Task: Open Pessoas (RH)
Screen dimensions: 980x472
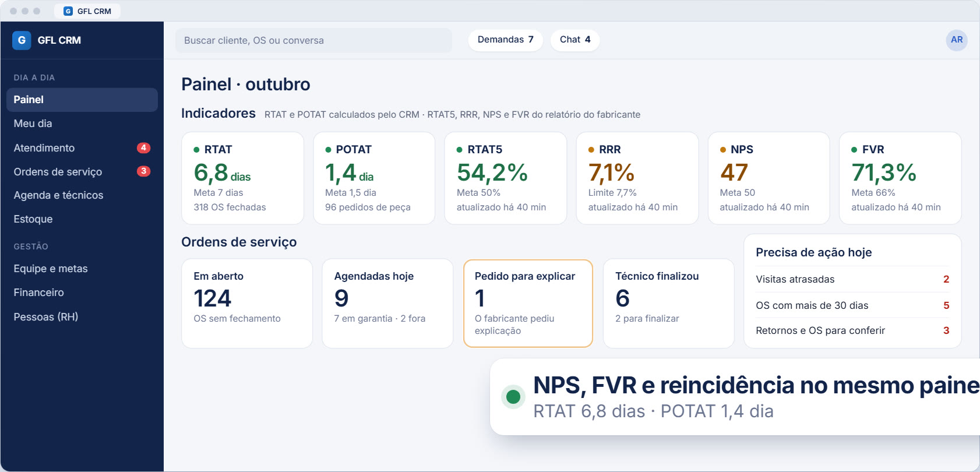Action: click(82, 317)
